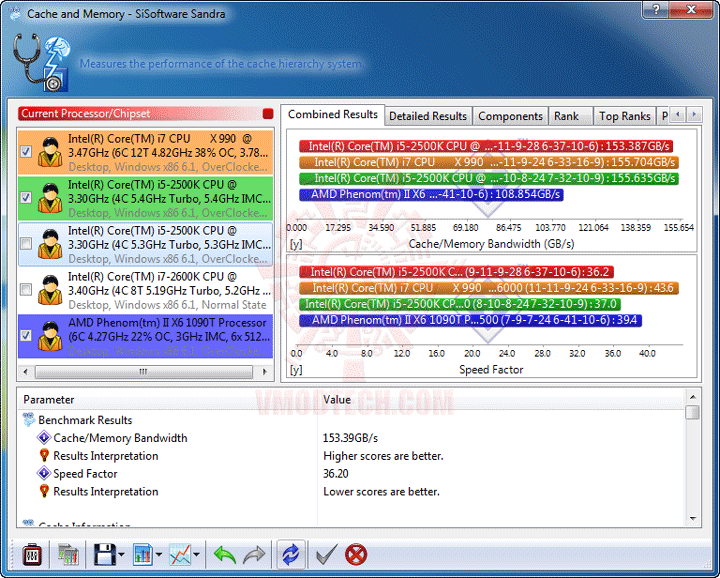The image size is (720, 578).
Task: Click the avatar icon for AMD Phenom II X6
Action: tap(50, 336)
